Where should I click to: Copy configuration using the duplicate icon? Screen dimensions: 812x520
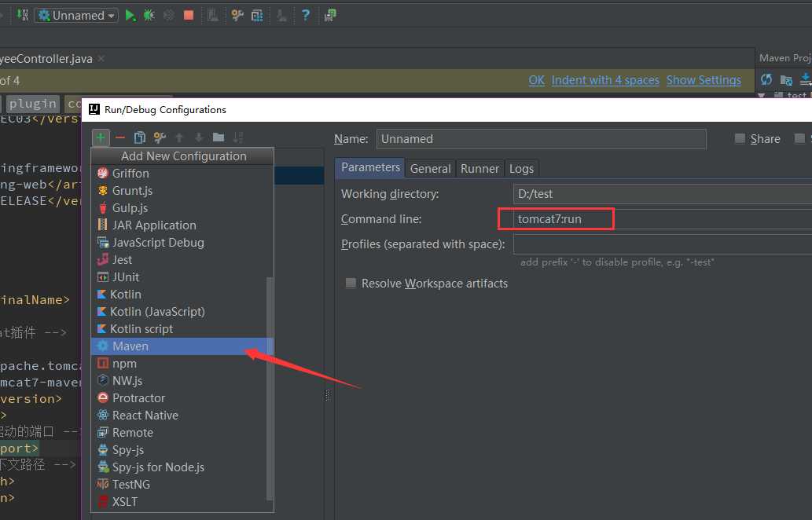pyautogui.click(x=140, y=137)
